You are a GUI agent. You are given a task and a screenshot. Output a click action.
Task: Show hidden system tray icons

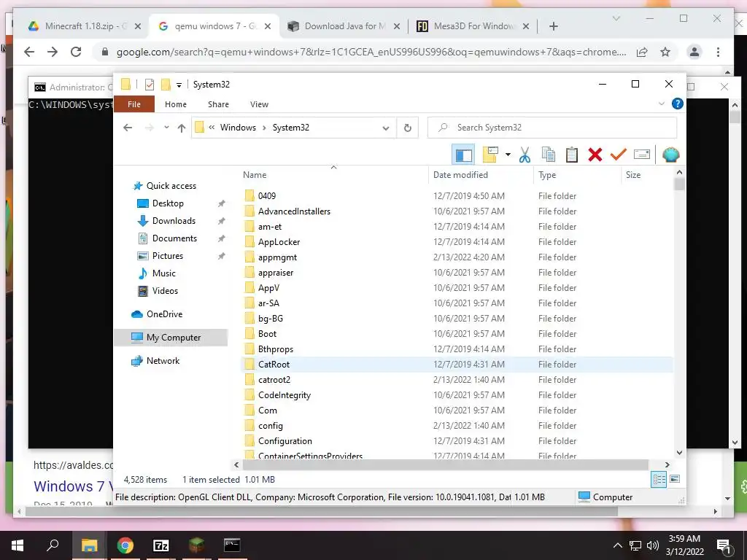pos(617,545)
